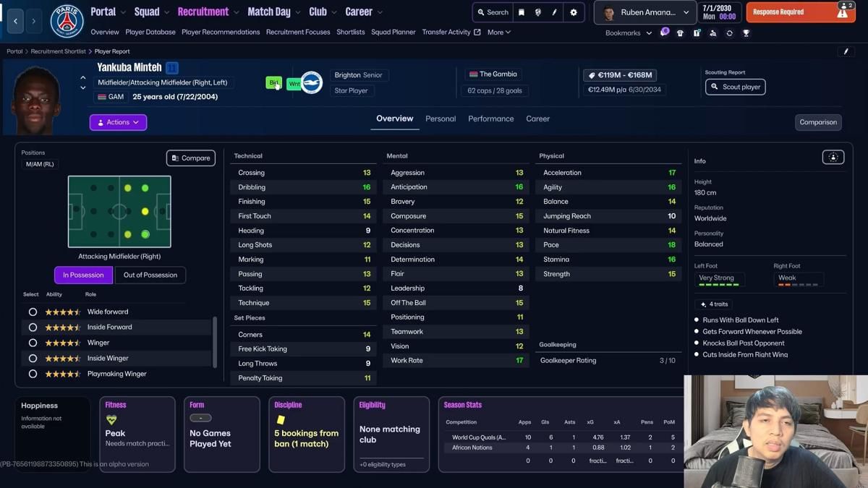868x488 pixels.
Task: Select the tactics formation icon
Action: 713,33
